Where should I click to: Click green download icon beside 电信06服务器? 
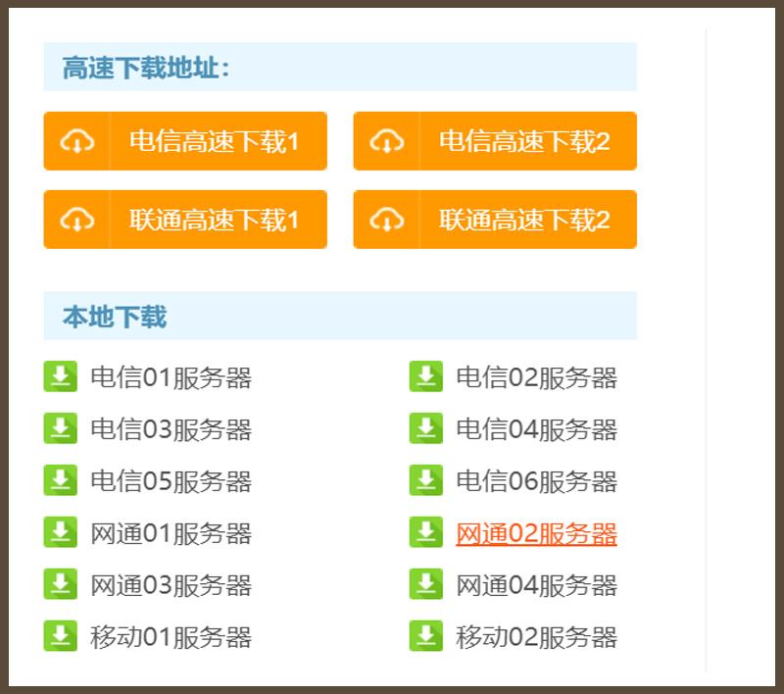[426, 480]
